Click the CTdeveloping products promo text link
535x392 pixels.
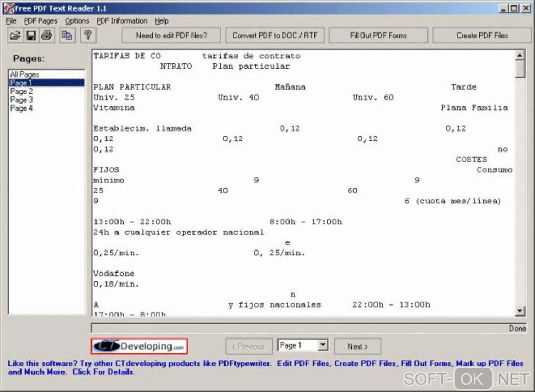tap(266, 367)
